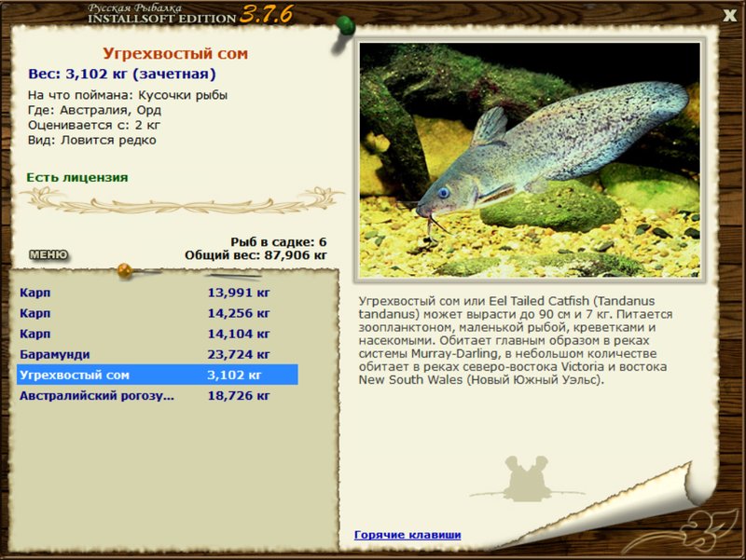Click the green pushpin icon
Image resolution: width=746 pixels, height=560 pixels.
pos(344,27)
